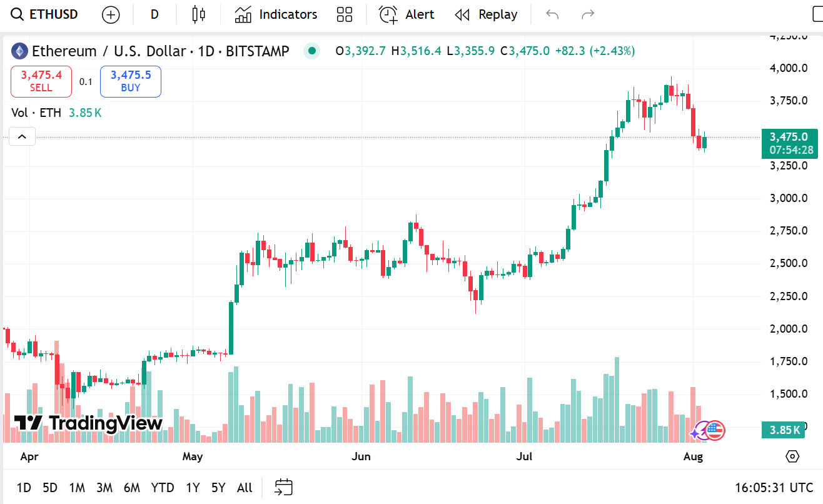This screenshot has width=823, height=504.
Task: Toggle the green market status indicator
Action: pyautogui.click(x=311, y=51)
